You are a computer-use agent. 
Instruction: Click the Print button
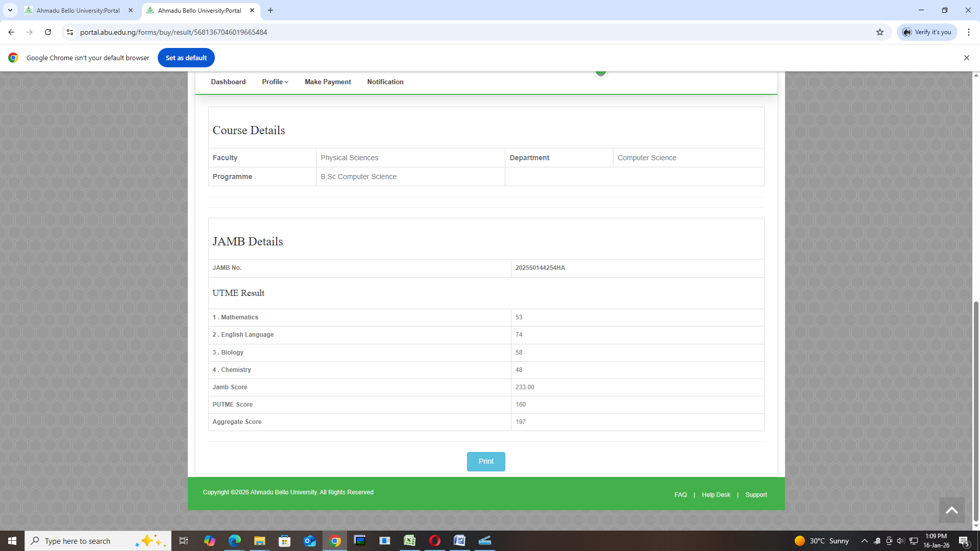(x=485, y=461)
